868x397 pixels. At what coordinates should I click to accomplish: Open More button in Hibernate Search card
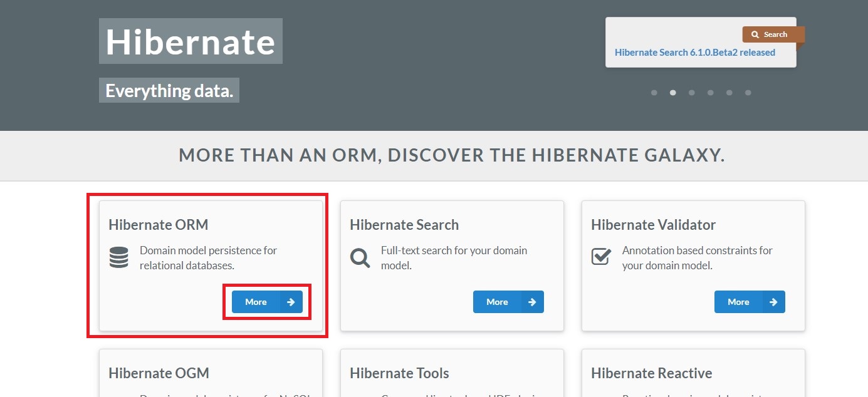(508, 302)
